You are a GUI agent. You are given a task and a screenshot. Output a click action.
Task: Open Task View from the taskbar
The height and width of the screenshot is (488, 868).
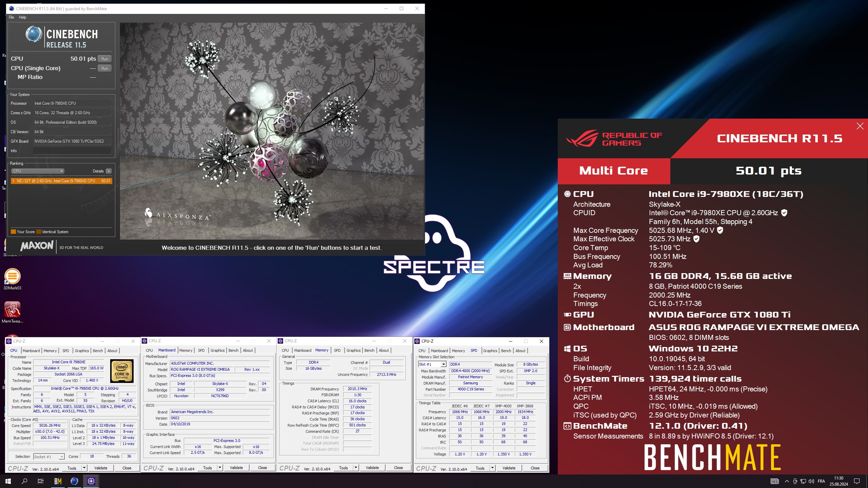click(41, 481)
